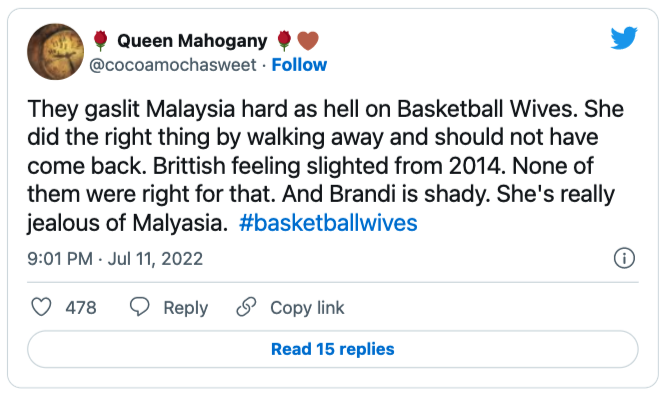Like the tweet with heart icon

click(41, 307)
